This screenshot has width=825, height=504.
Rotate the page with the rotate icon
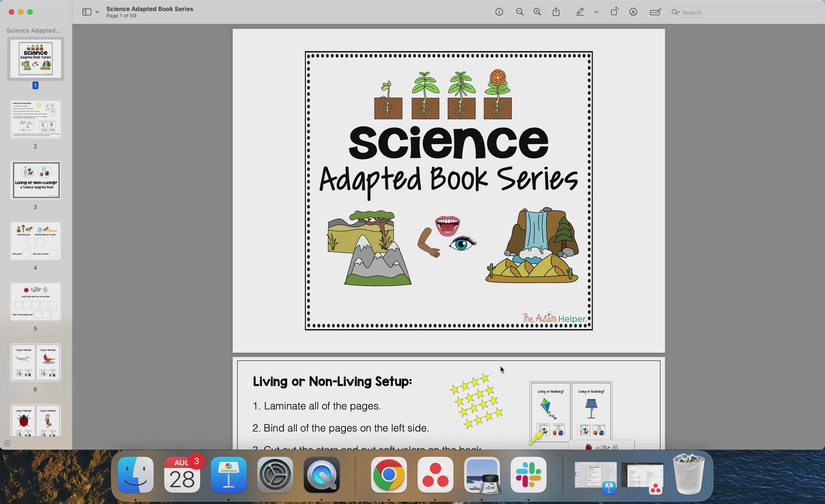[614, 12]
